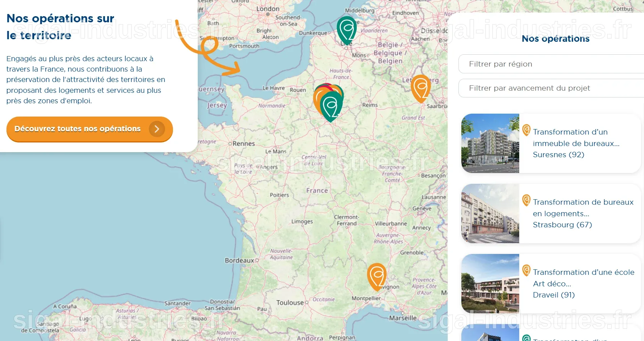This screenshot has width=644, height=341.
Task: Click the arrow circle in the Découvrez button
Action: (157, 129)
